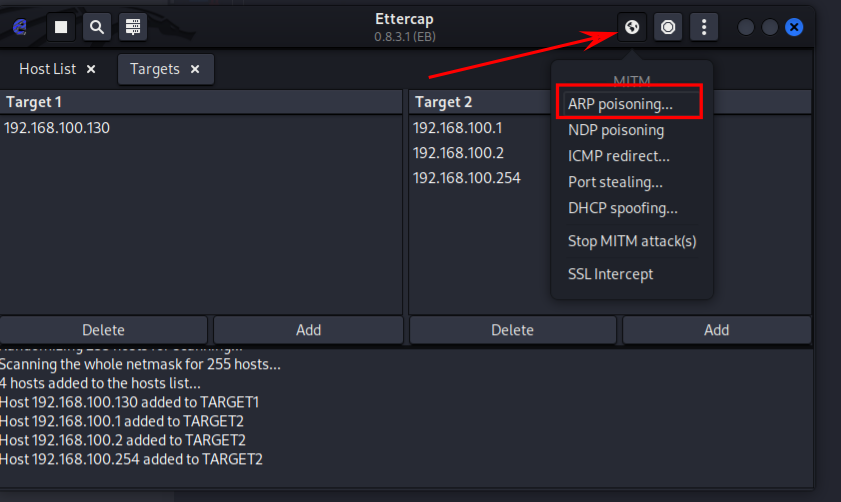Click log line 'Host 192.168.100.130 added to TARGET1'
Screen dimensions: 841x502
click(x=129, y=402)
